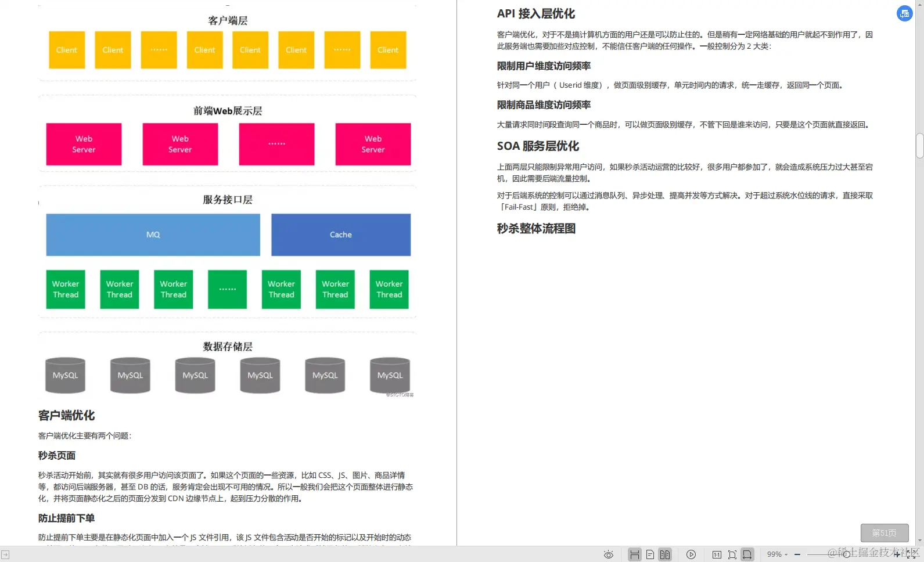This screenshot has height=562, width=924.
Task: Click the MQ block in diagram
Action: (153, 235)
